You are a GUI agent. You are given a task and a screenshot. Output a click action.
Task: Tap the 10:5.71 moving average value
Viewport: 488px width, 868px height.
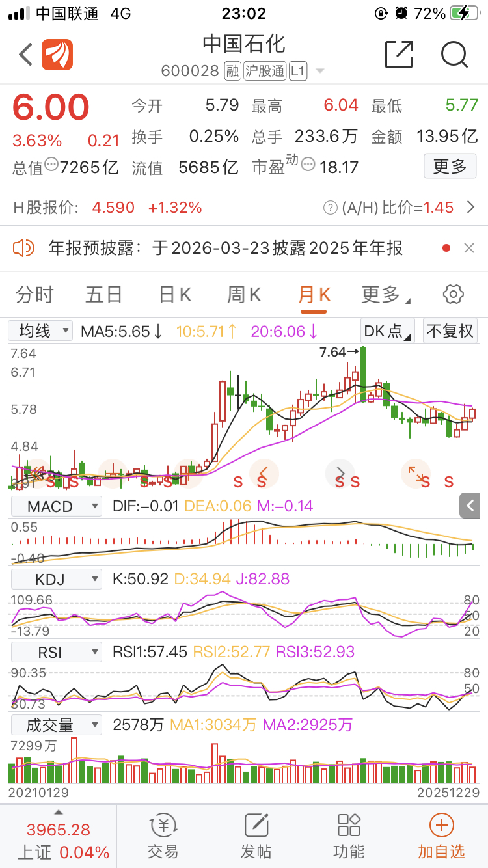pos(207,331)
